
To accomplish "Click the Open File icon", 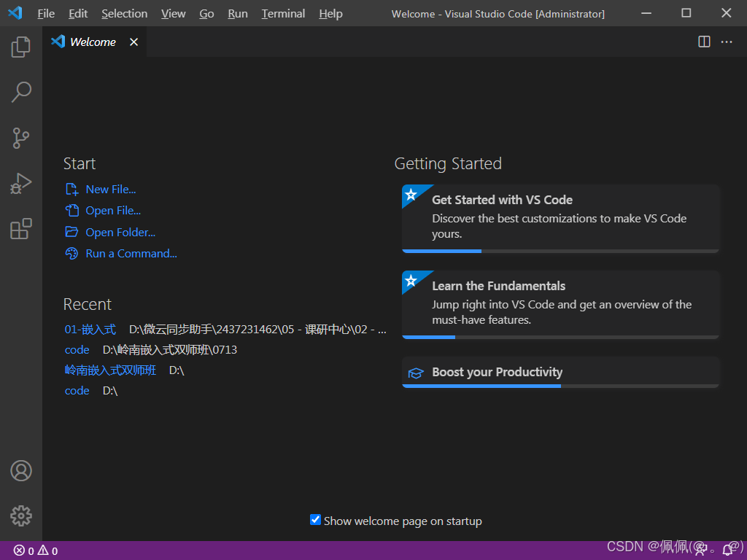I will [x=72, y=211].
